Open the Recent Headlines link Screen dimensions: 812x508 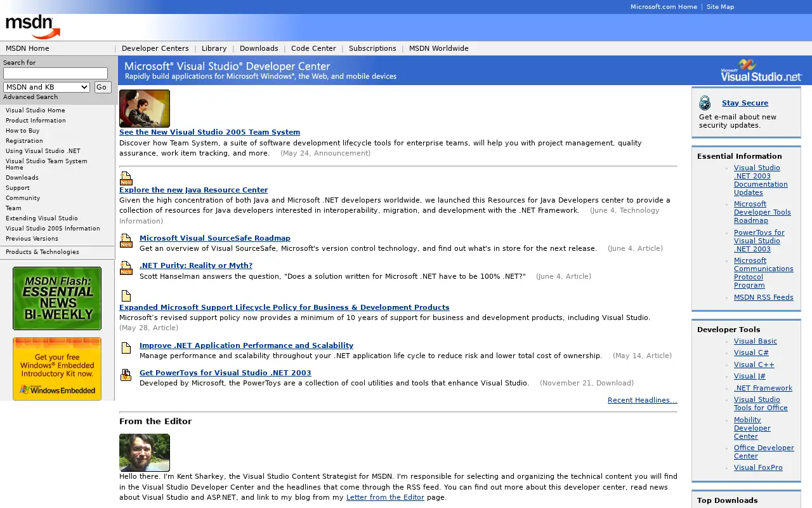pos(643,400)
